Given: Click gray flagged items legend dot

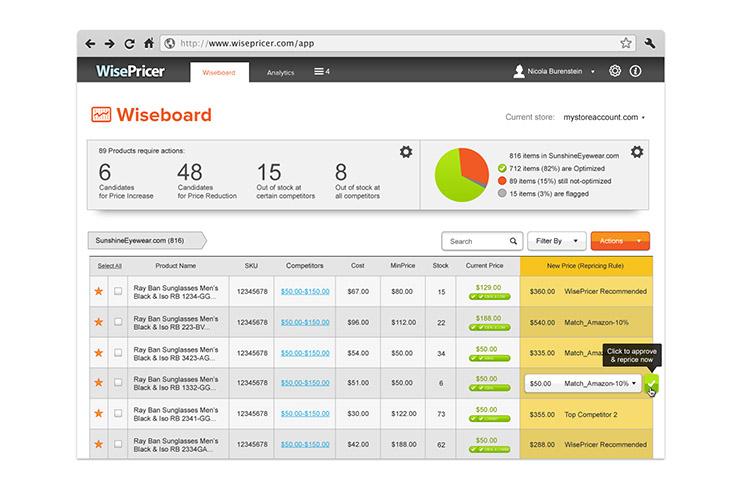Looking at the screenshot, I should (502, 193).
